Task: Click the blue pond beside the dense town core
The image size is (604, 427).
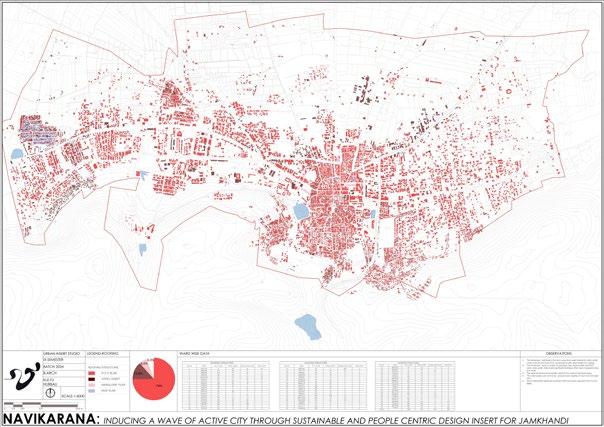Action: click(x=300, y=211)
